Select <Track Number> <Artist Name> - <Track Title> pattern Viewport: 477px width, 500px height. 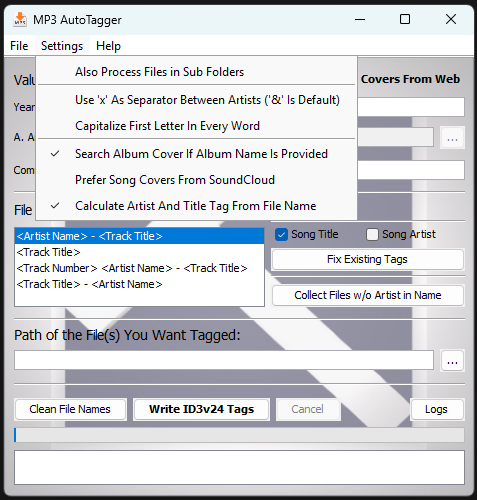[x=139, y=268]
